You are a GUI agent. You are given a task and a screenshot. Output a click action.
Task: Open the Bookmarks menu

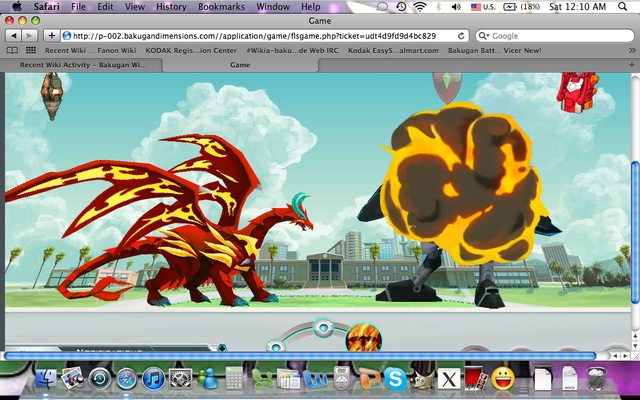220,6
